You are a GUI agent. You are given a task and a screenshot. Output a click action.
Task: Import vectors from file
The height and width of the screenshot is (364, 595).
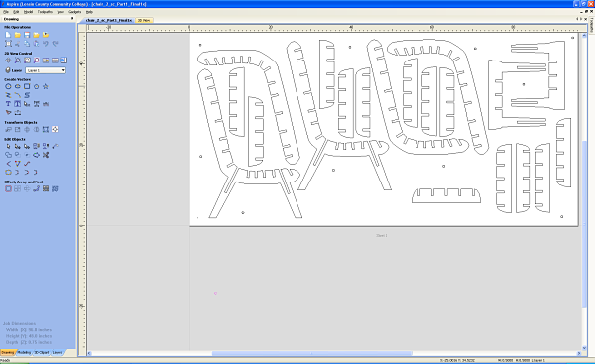(x=46, y=35)
